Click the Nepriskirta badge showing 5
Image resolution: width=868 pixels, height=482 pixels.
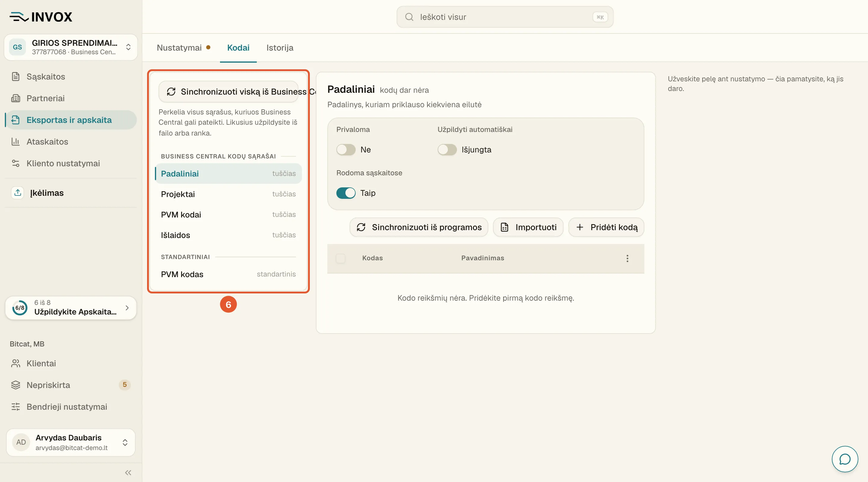click(x=125, y=385)
